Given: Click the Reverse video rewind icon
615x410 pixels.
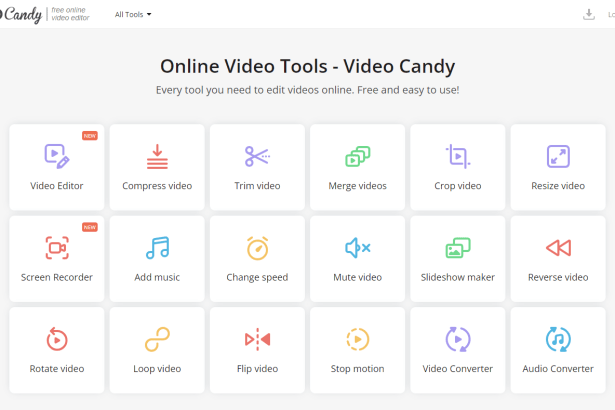Looking at the screenshot, I should 558,248.
